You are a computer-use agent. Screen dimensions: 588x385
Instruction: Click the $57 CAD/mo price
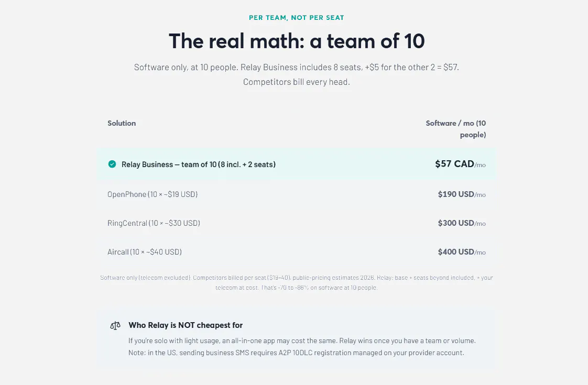pyautogui.click(x=460, y=164)
